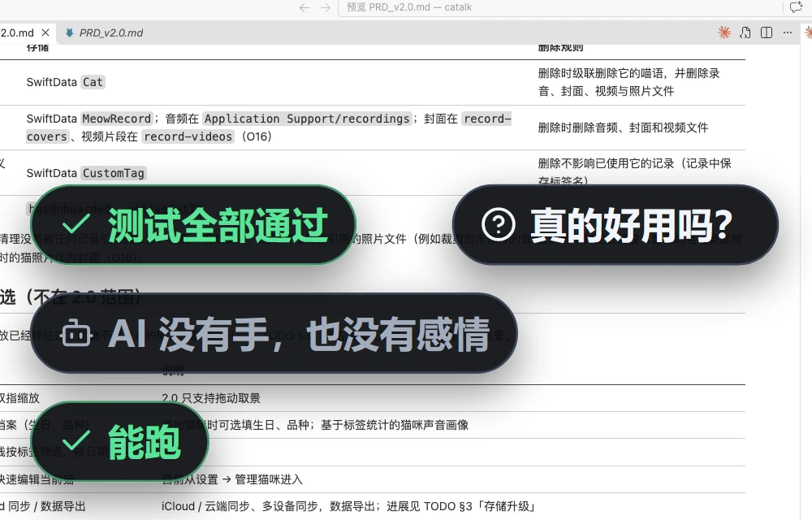Image resolution: width=812 pixels, height=520 pixels.
Task: Go forward with the right arrow
Action: click(x=326, y=7)
